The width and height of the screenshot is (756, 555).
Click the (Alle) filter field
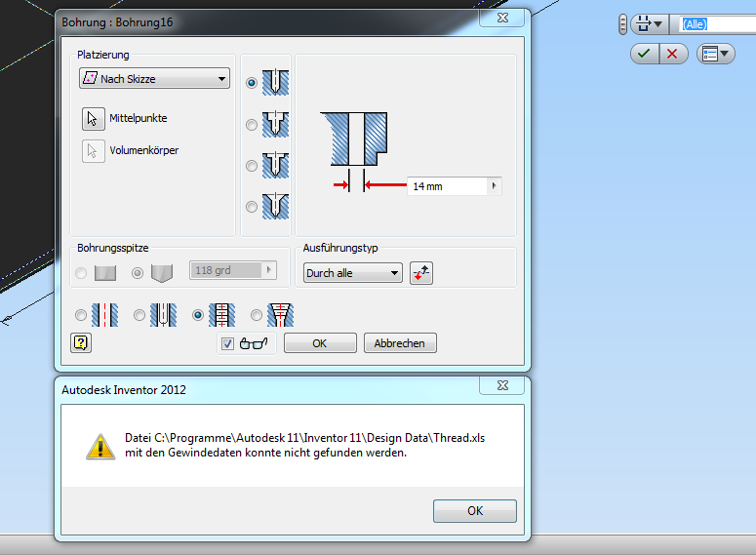[x=717, y=24]
